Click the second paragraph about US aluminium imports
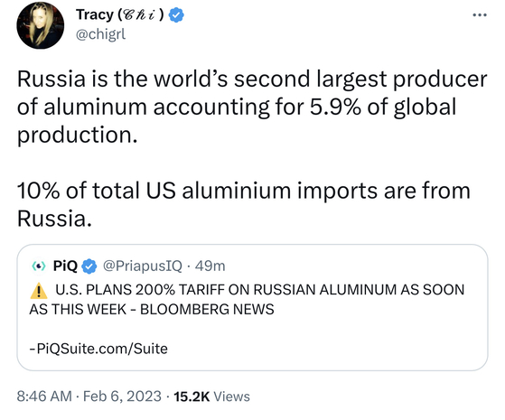The width and height of the screenshot is (505, 420). [x=244, y=204]
